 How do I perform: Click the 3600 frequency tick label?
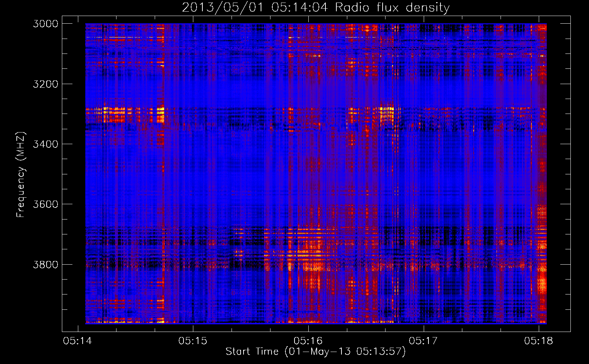(x=46, y=204)
